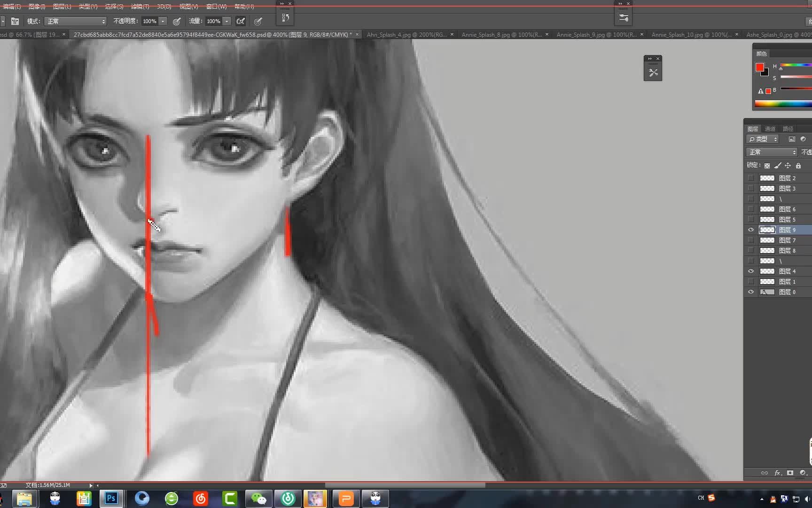The height and width of the screenshot is (508, 812).
Task: Filter layers by adjustment layer icon
Action: click(x=803, y=139)
